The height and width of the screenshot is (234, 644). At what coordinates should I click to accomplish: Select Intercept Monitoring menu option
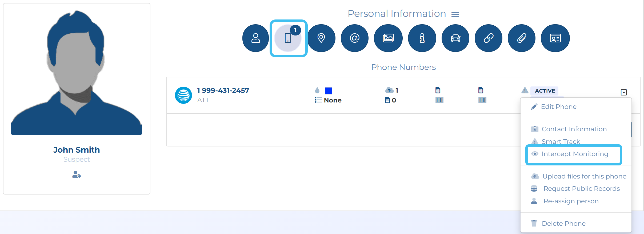(x=575, y=154)
